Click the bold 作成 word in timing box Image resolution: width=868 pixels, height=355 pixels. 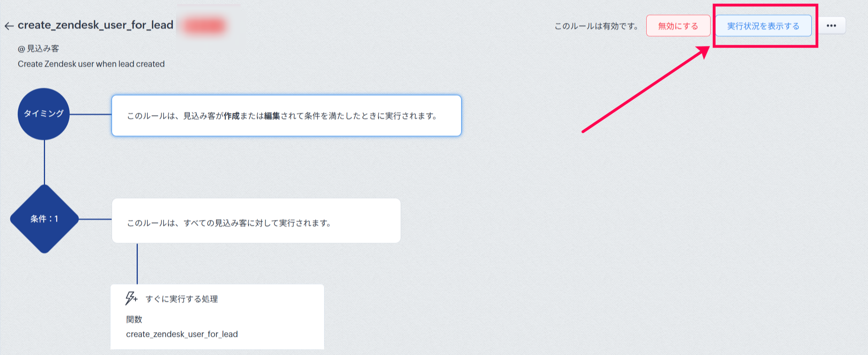(x=232, y=116)
